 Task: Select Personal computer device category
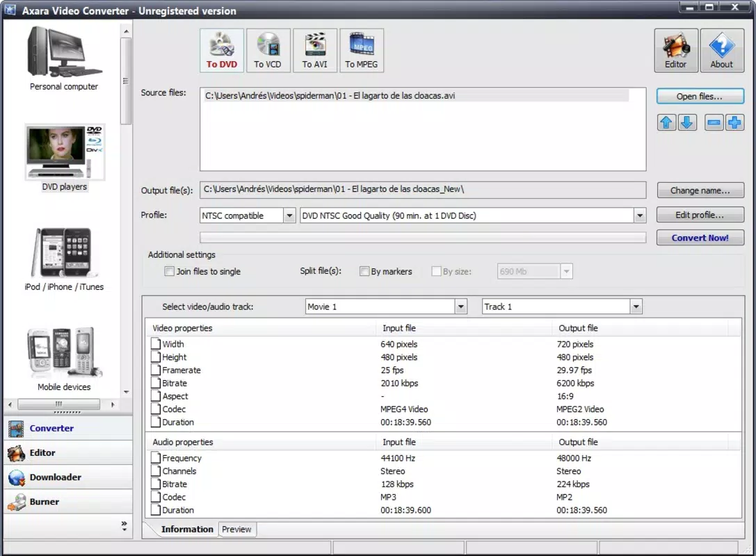coord(64,59)
